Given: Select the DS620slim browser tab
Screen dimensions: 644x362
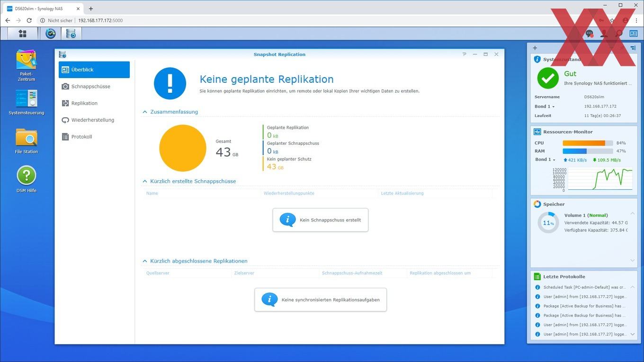Looking at the screenshot, I should click(x=43, y=9).
